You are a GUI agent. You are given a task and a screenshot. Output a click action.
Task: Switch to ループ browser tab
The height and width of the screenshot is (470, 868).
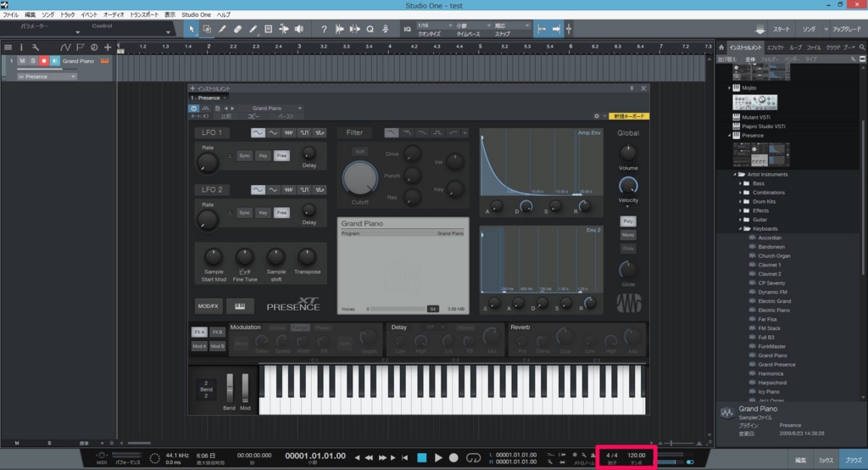(795, 48)
